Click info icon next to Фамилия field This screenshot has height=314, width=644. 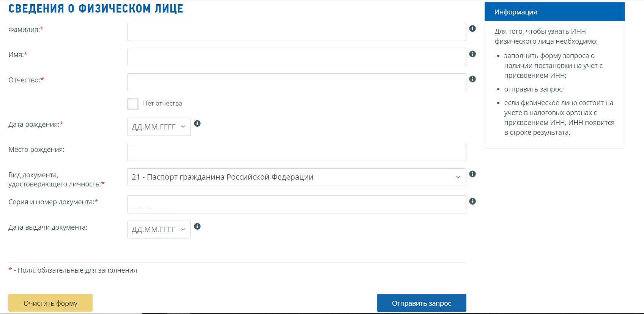472,28
